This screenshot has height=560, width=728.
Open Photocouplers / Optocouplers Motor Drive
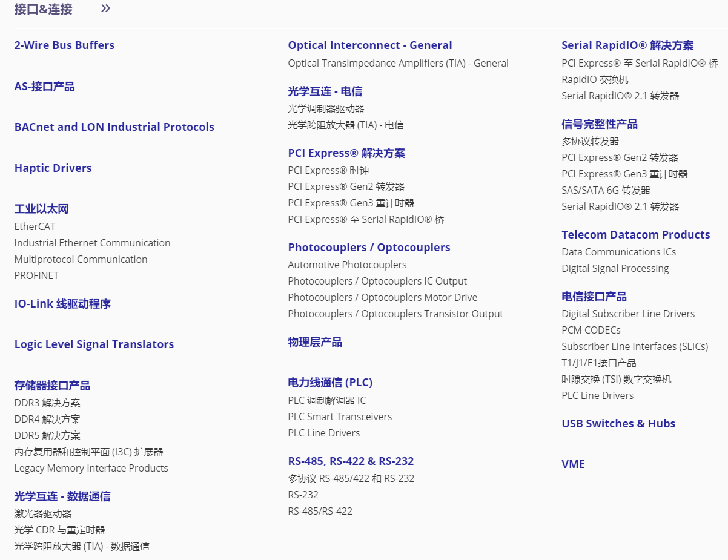(383, 298)
